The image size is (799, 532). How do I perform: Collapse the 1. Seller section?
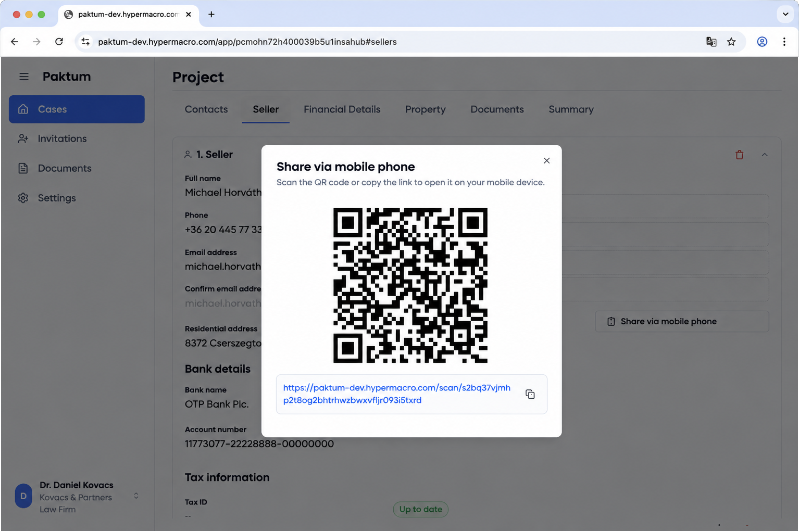coord(764,155)
